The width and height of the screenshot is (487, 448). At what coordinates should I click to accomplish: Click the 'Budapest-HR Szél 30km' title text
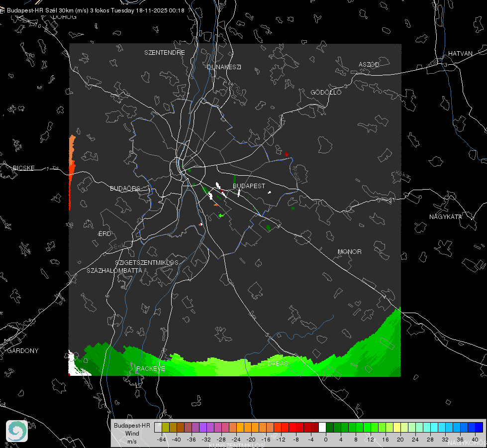[x=40, y=10]
